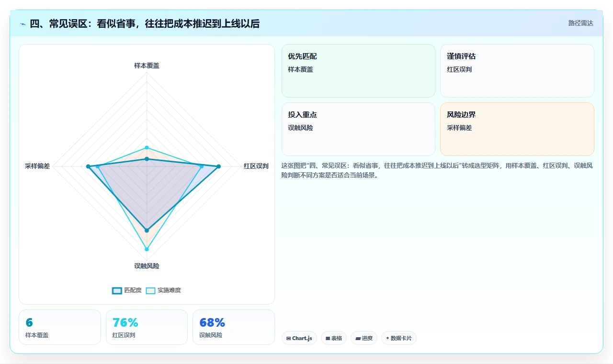Click the 路径雷达 label in header

[580, 23]
